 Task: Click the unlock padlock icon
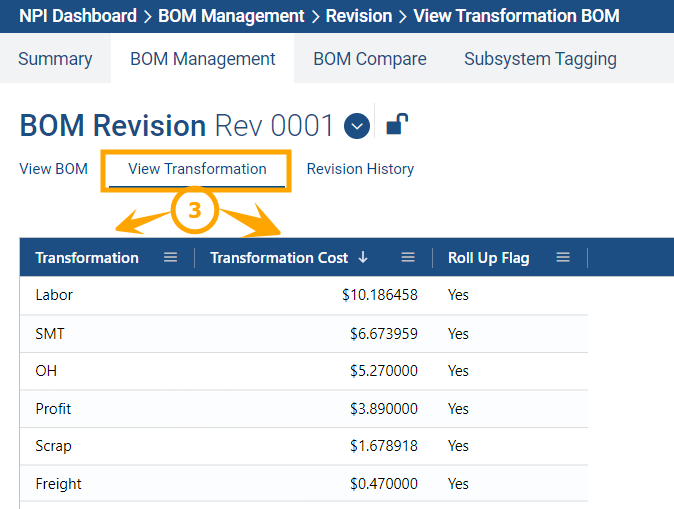(x=397, y=125)
